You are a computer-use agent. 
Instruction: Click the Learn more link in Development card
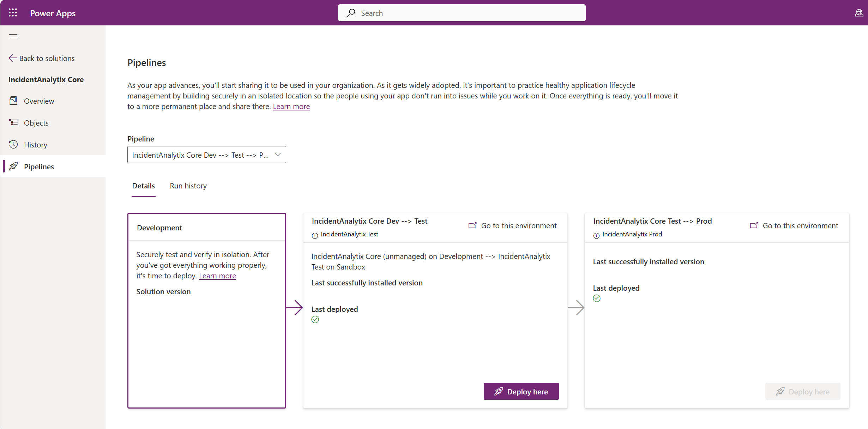coord(217,275)
